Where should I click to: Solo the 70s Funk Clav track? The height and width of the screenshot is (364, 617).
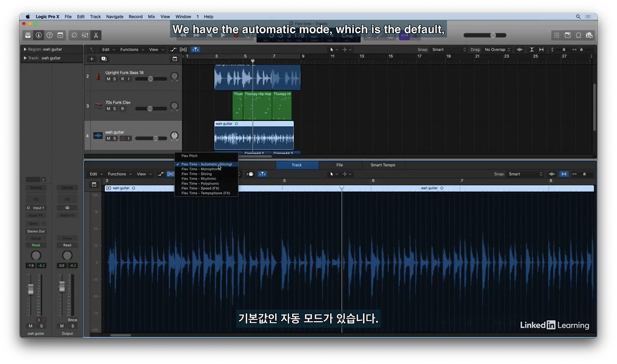tap(115, 109)
